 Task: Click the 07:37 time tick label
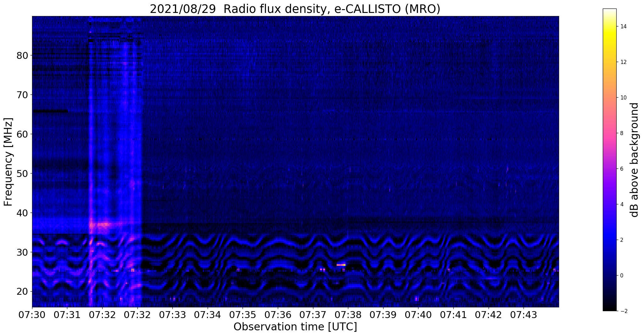(313, 315)
